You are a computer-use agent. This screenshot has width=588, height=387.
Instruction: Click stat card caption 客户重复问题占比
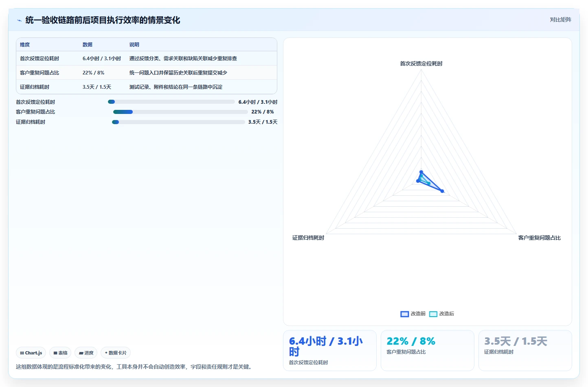406,352
